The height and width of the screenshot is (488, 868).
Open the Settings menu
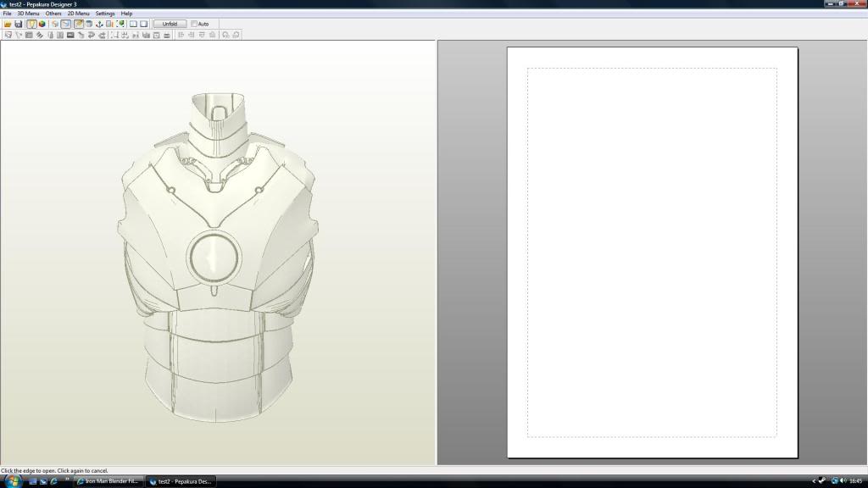click(x=105, y=14)
